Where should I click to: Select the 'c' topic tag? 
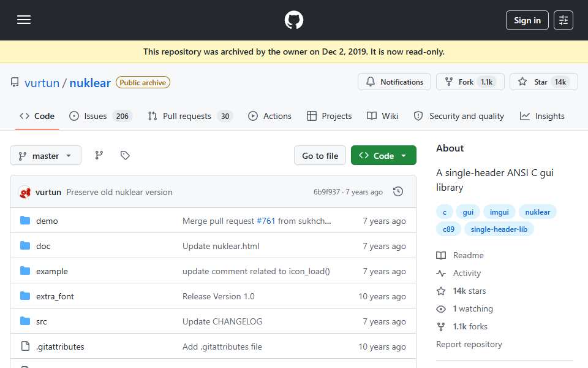pyautogui.click(x=445, y=212)
